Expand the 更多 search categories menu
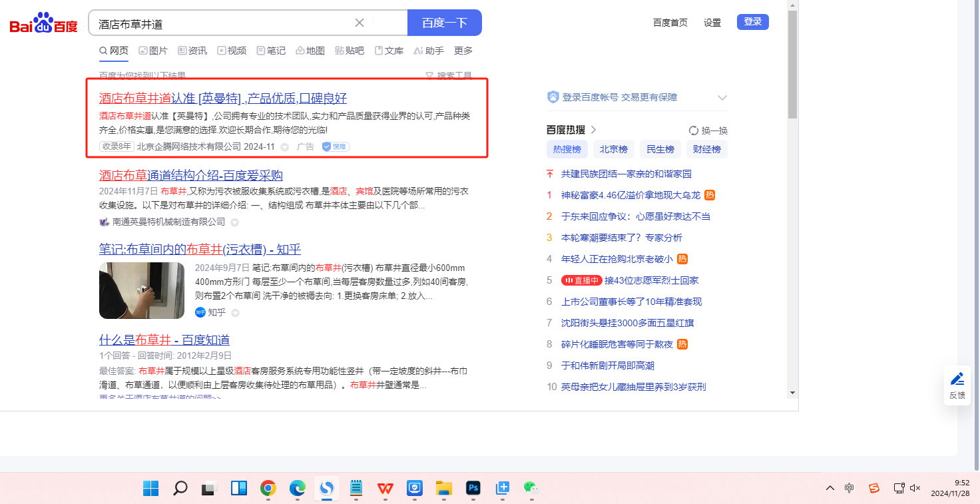Screen dimensions: 980x504 (463, 51)
